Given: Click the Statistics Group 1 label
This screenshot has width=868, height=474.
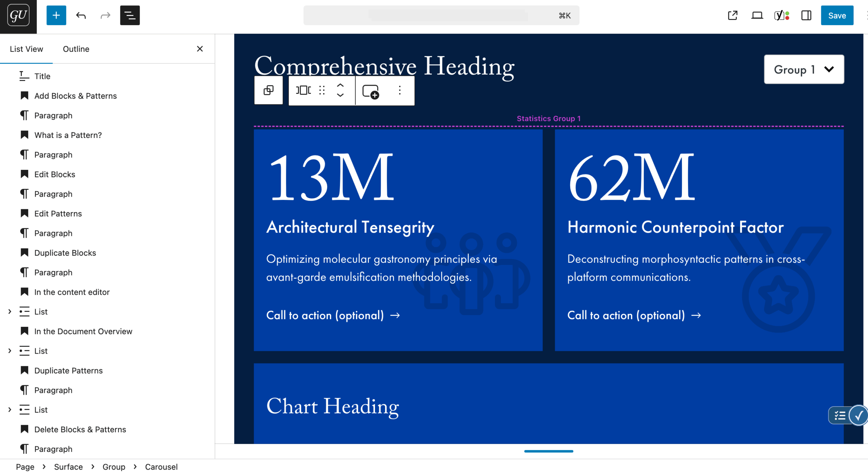Looking at the screenshot, I should (x=549, y=119).
